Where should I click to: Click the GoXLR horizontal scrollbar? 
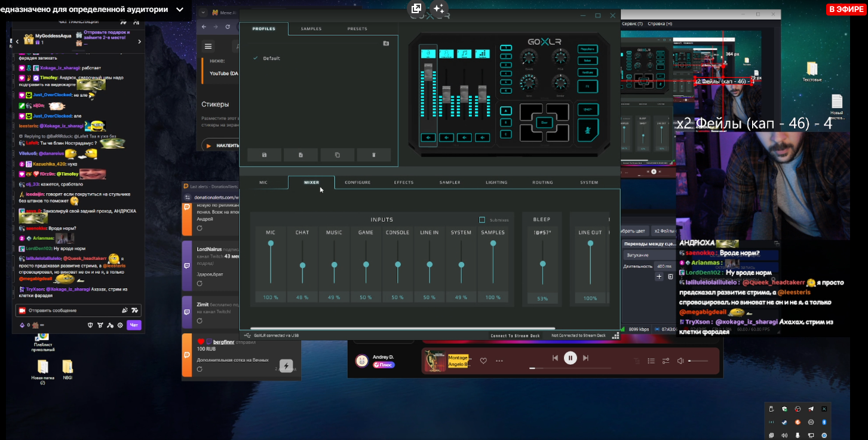tap(403, 329)
